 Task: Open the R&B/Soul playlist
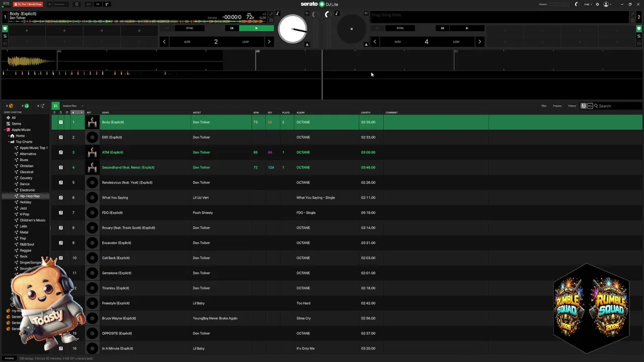[27, 244]
